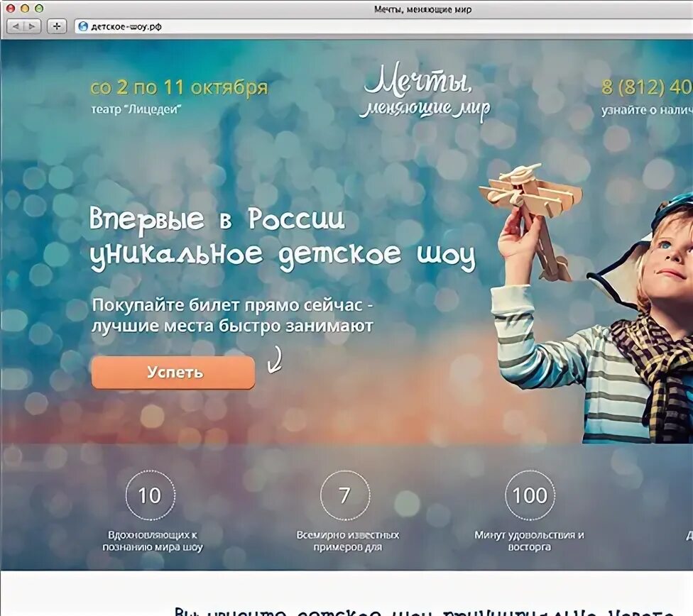Click the green zoom window button
The image size is (693, 616).
coord(39,8)
